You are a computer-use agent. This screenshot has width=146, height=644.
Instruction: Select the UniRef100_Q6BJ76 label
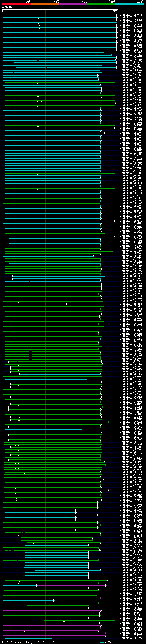click(131, 452)
